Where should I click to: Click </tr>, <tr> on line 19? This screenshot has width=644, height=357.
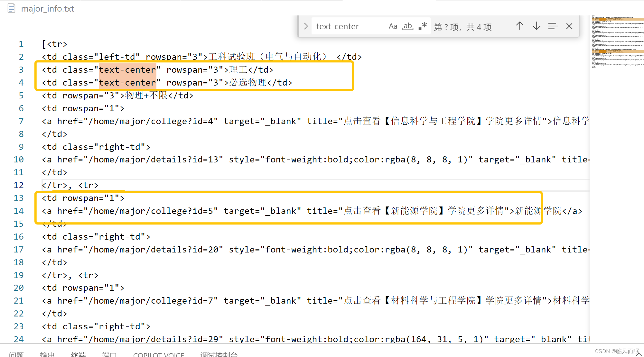pos(70,275)
